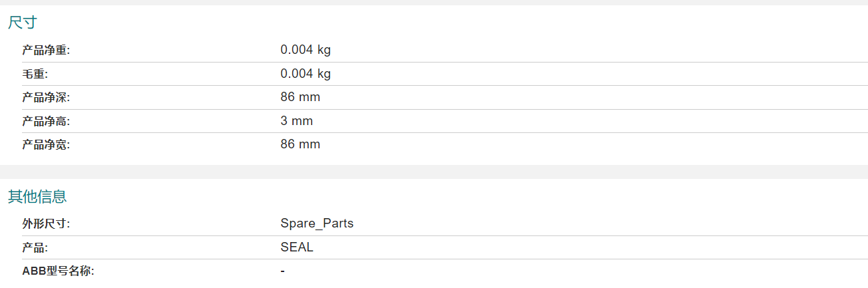Click the 3 mm height value
This screenshot has height=288, width=868.
297,121
